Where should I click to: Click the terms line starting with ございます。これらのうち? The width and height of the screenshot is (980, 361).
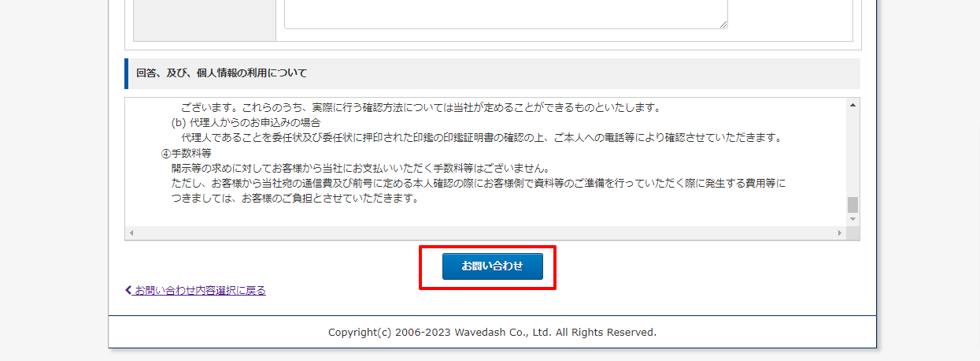tap(420, 107)
